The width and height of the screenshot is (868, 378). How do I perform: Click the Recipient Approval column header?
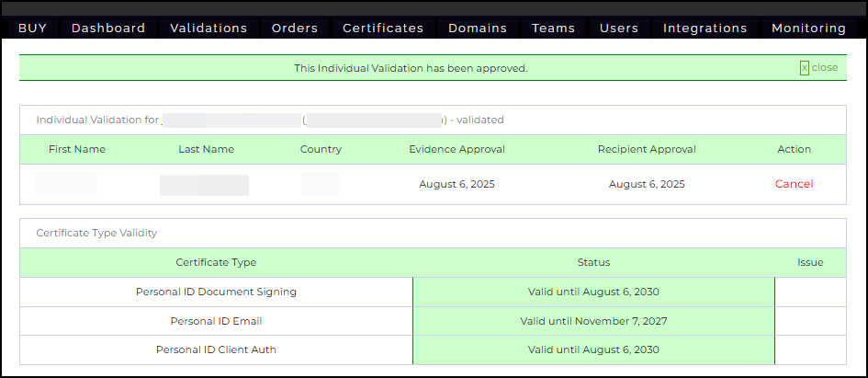point(647,149)
